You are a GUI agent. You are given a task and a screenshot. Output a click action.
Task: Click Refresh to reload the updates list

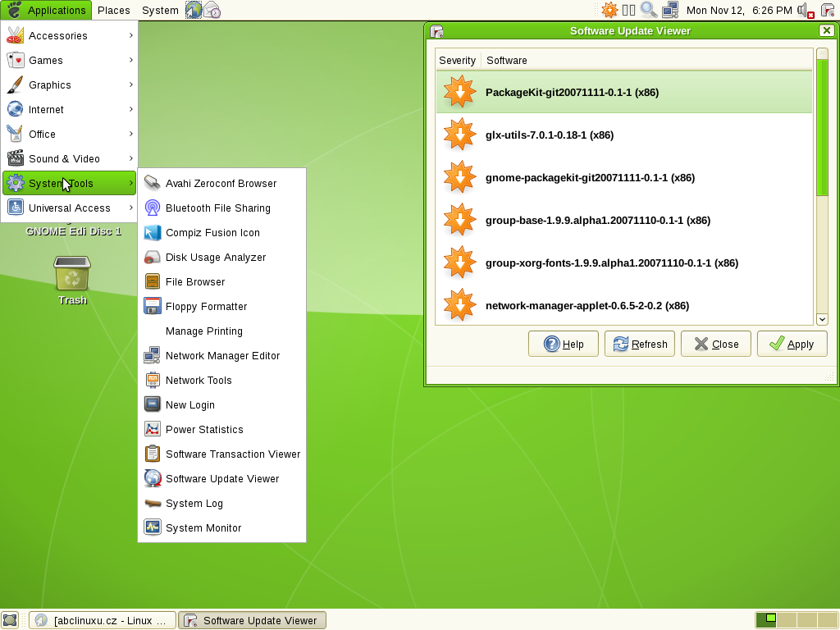click(x=640, y=344)
